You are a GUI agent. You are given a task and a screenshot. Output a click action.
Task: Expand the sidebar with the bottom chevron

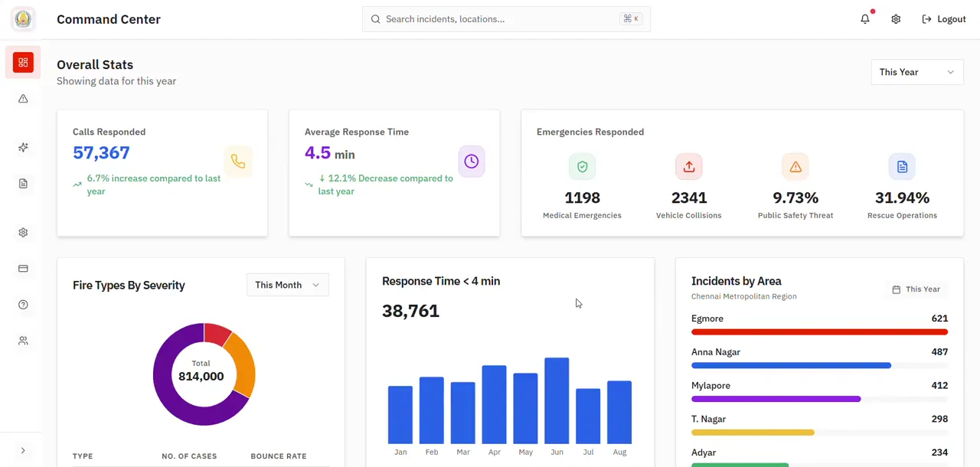point(23,451)
